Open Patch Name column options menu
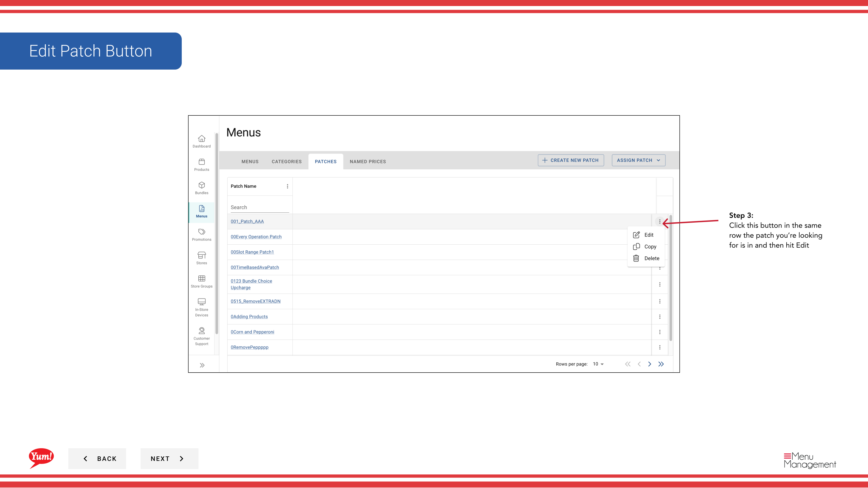The image size is (868, 488). tap(288, 186)
